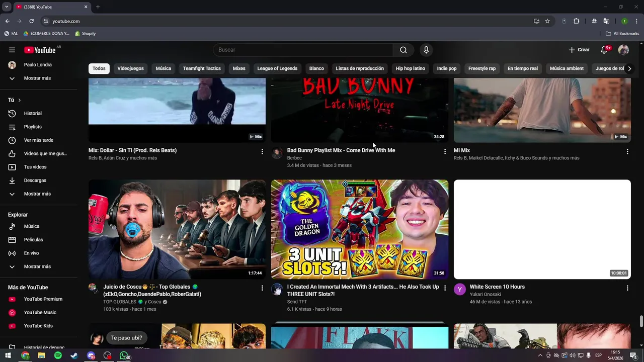Bookmark this page with star icon

(547, 21)
